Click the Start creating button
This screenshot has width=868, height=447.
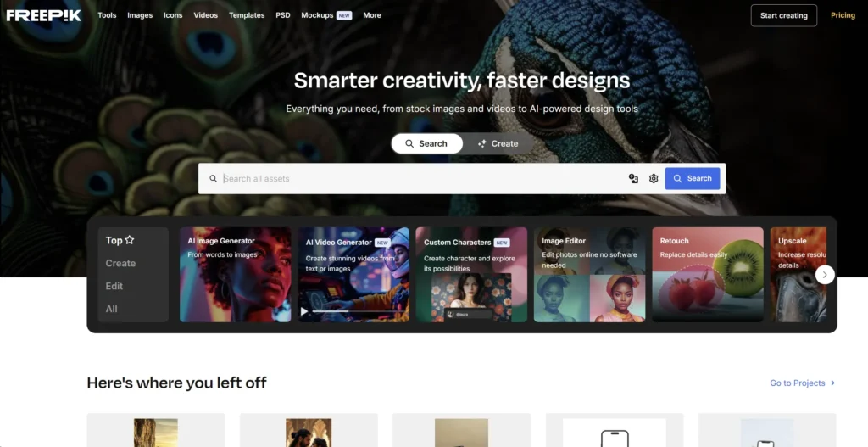point(784,15)
